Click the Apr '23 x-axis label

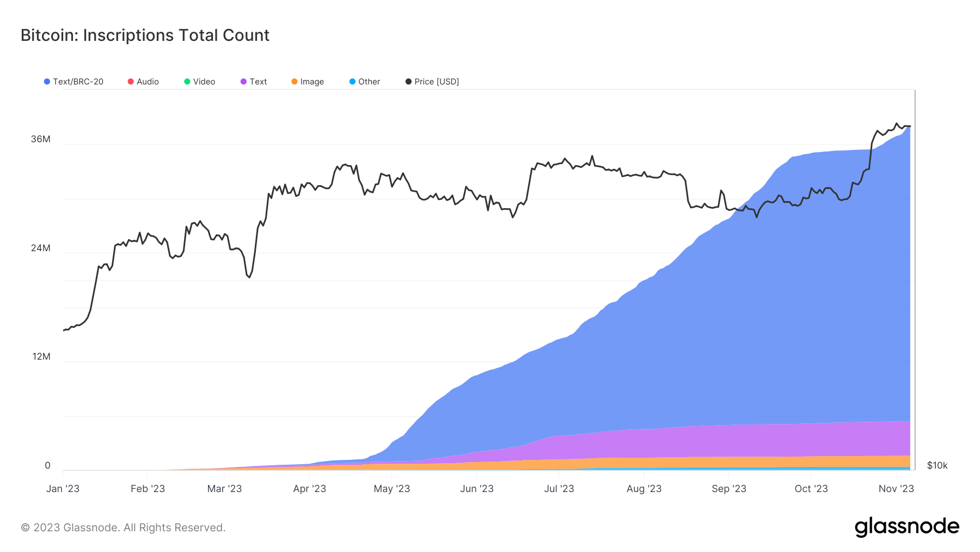tap(309, 489)
